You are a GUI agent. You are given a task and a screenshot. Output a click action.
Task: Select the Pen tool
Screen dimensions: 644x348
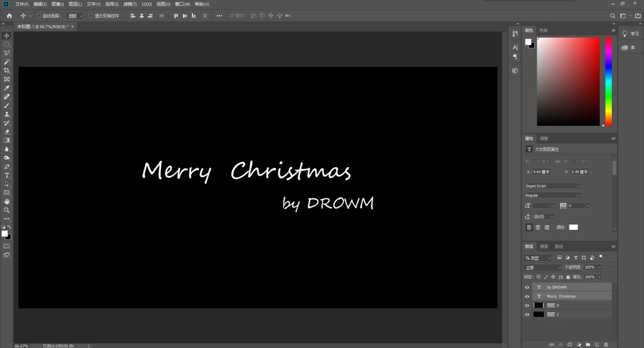[x=7, y=167]
